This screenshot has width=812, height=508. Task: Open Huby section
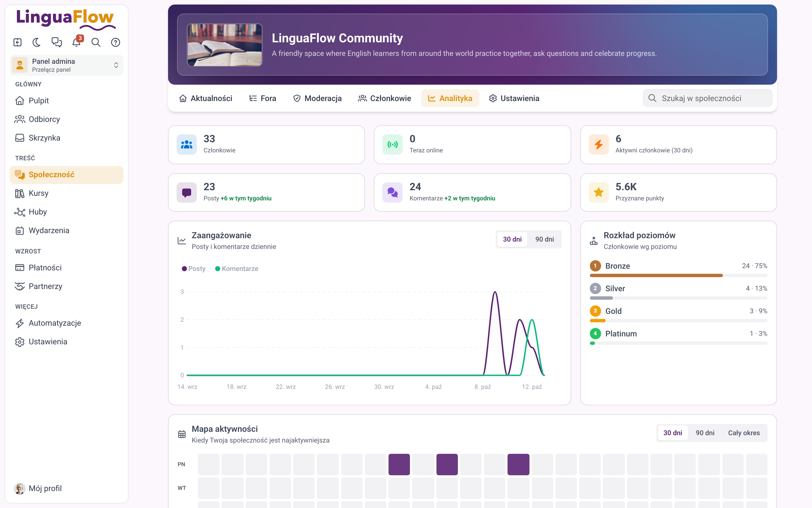67,212
